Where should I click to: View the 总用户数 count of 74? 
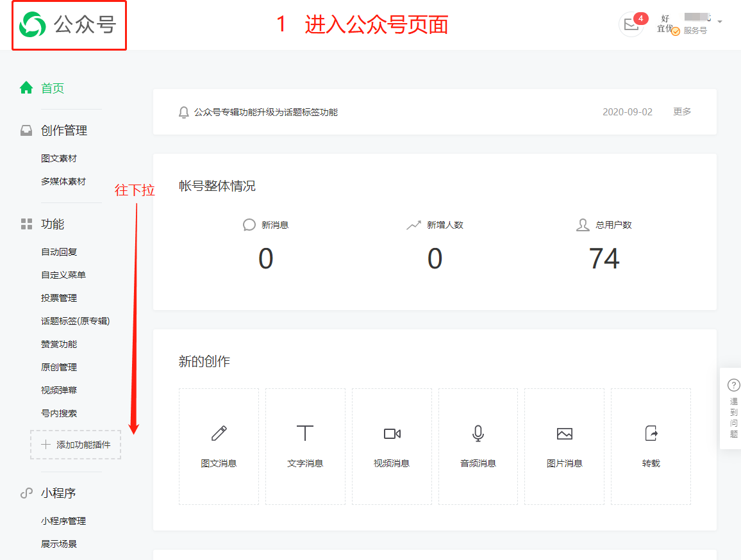(x=604, y=259)
